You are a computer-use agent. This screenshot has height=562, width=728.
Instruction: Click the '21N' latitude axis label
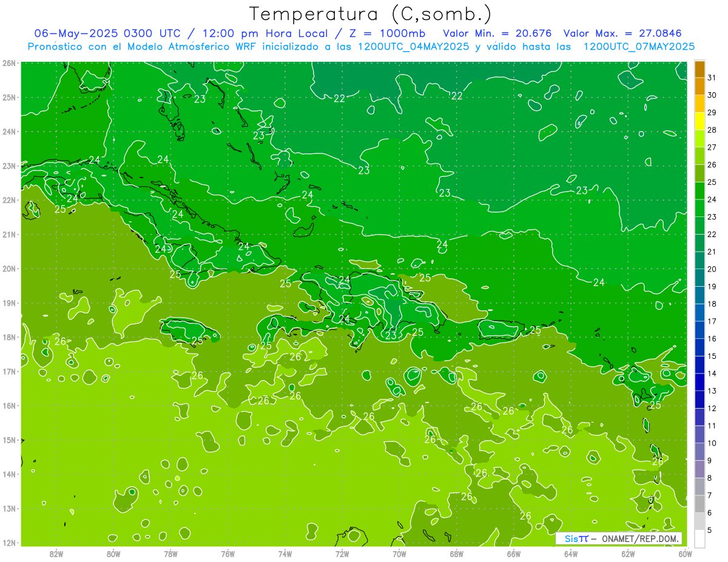(x=9, y=235)
